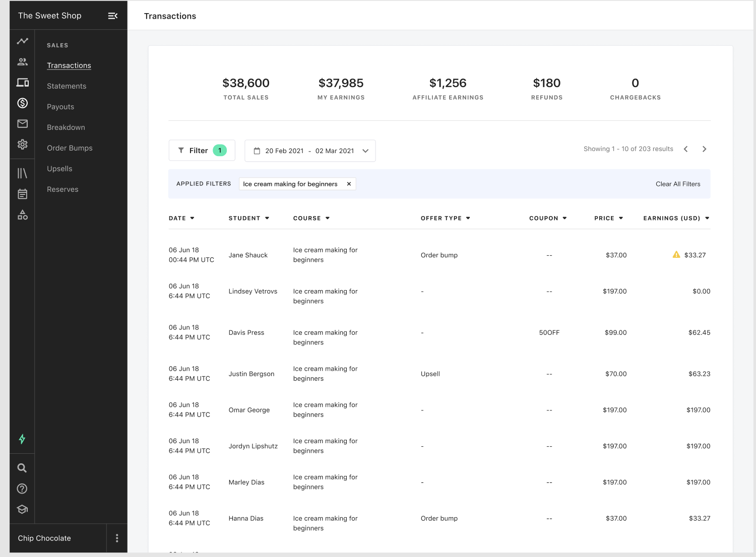Viewport: 756px width, 557px height.
Task: Open the graduation cap icon
Action: click(x=22, y=509)
